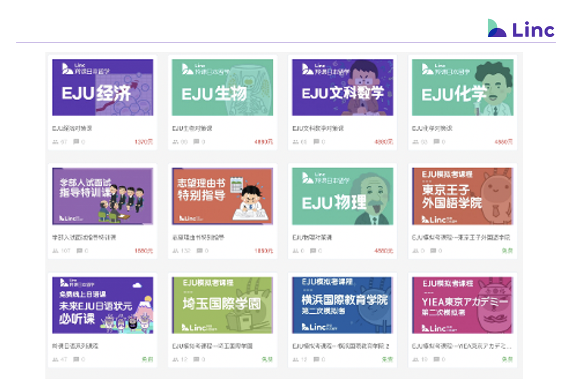
Task: Open the EJU文科数学 course thumbnail
Action: [343, 87]
